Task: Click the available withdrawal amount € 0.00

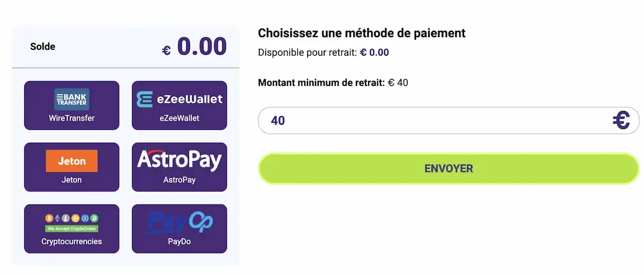Action: [374, 53]
